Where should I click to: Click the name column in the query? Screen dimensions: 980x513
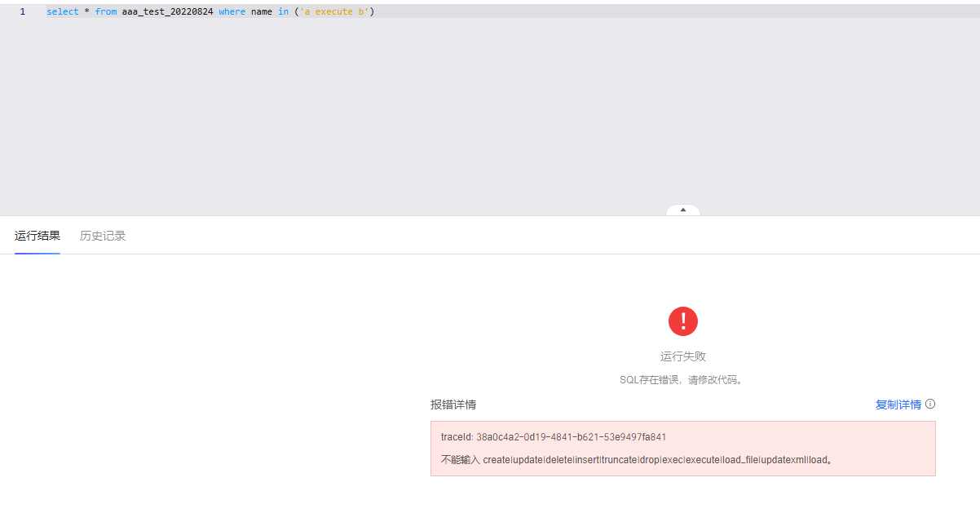(262, 12)
